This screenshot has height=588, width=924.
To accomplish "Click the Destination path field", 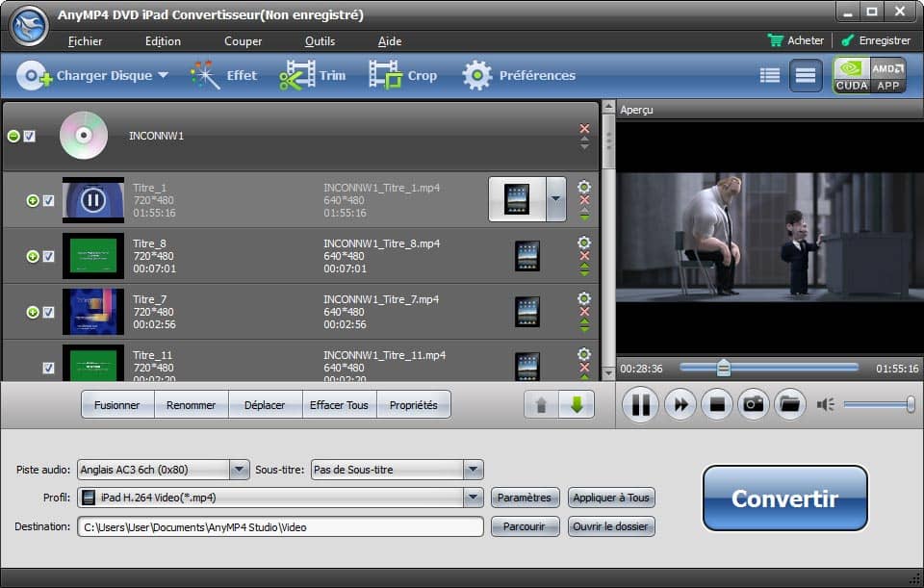I will tap(280, 526).
